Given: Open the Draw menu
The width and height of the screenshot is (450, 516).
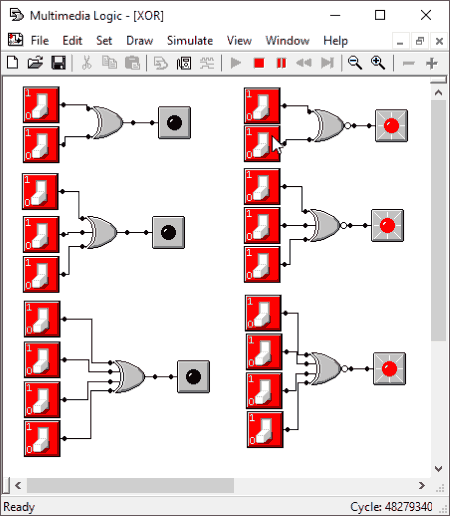Looking at the screenshot, I should coord(140,41).
